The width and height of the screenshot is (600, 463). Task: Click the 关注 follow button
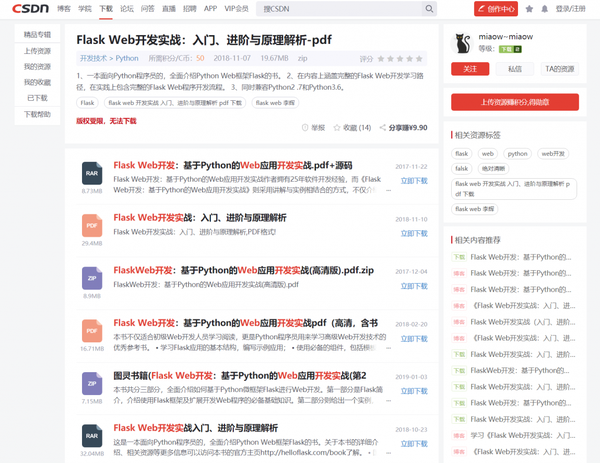tap(470, 69)
